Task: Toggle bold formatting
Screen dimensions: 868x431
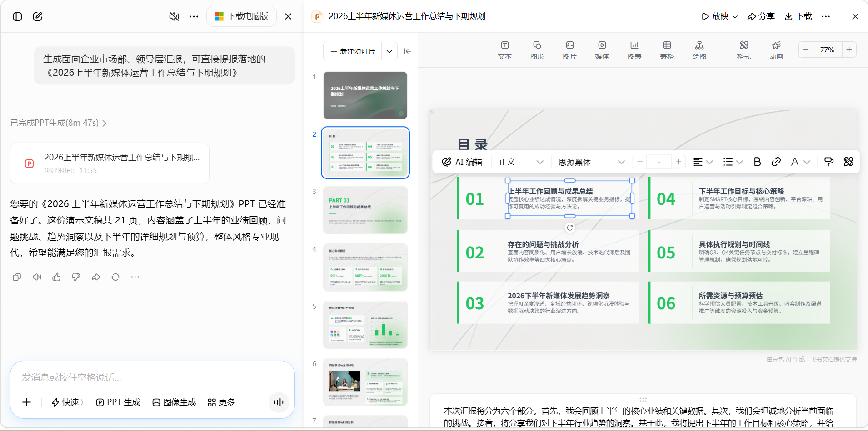Action: pos(757,162)
